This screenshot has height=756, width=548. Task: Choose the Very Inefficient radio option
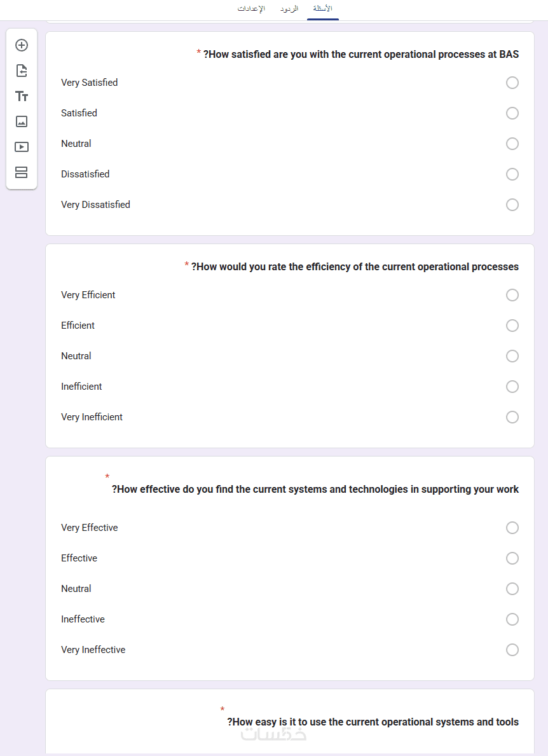click(512, 417)
